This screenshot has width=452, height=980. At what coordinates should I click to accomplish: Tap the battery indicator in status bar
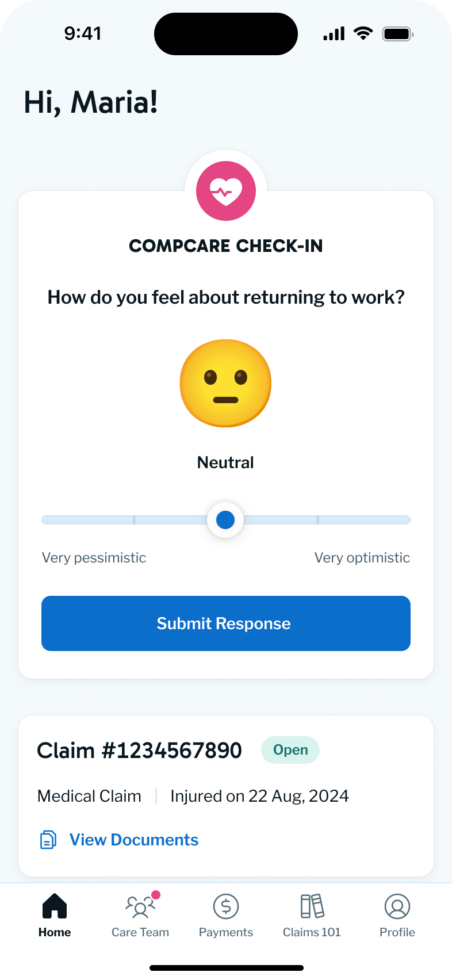point(397,34)
